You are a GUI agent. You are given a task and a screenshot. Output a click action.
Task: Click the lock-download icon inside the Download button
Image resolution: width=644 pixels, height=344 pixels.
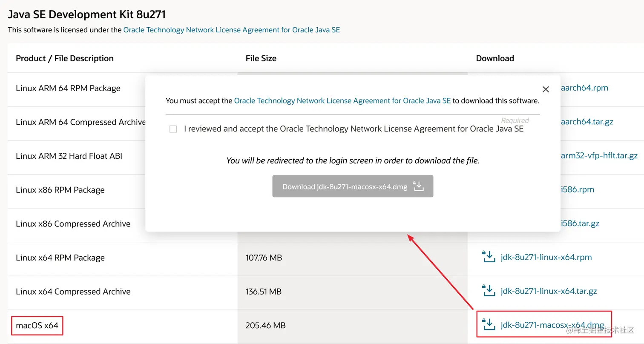coord(418,186)
